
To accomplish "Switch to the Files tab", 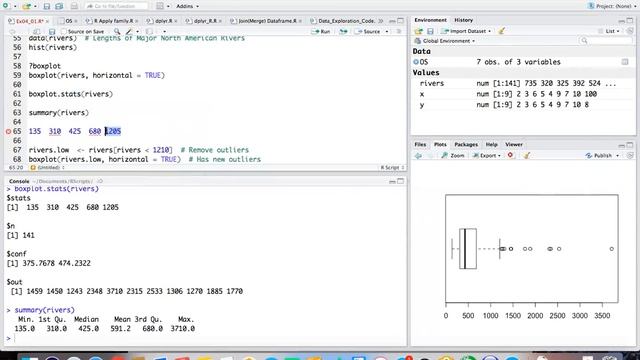I will coord(420,144).
